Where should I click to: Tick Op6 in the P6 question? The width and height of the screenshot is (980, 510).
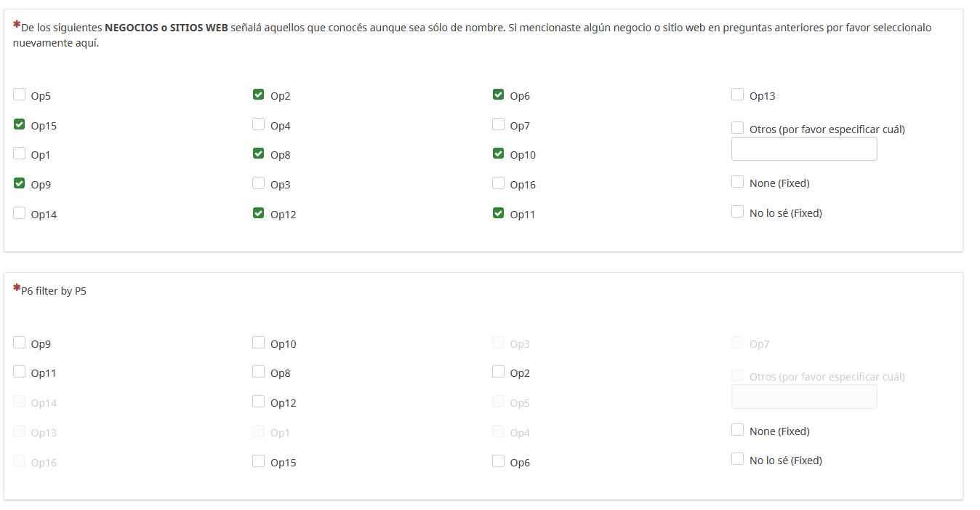[498, 461]
